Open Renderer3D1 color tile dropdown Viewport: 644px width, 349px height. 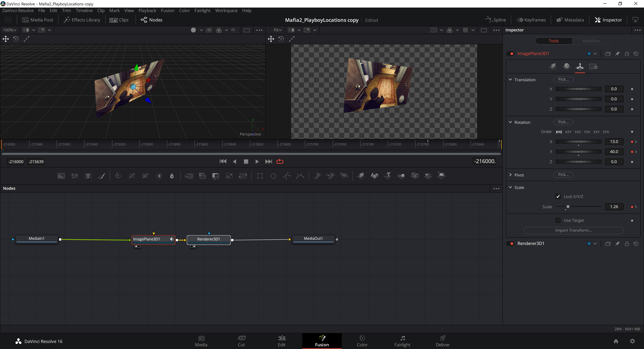[595, 243]
